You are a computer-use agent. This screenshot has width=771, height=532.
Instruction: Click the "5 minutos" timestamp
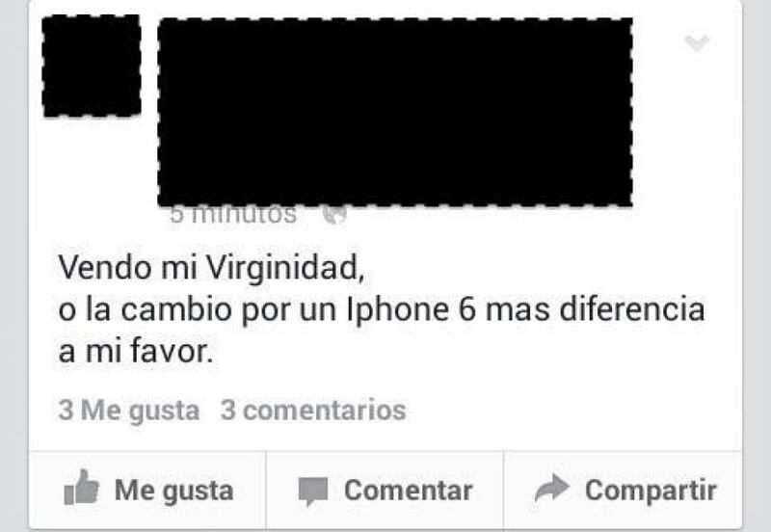(233, 215)
